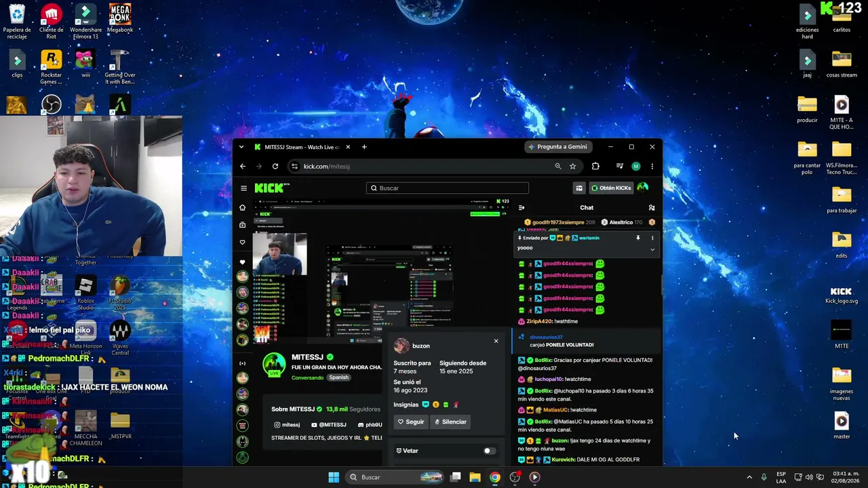Open the mitessj Instagram link

tap(287, 425)
